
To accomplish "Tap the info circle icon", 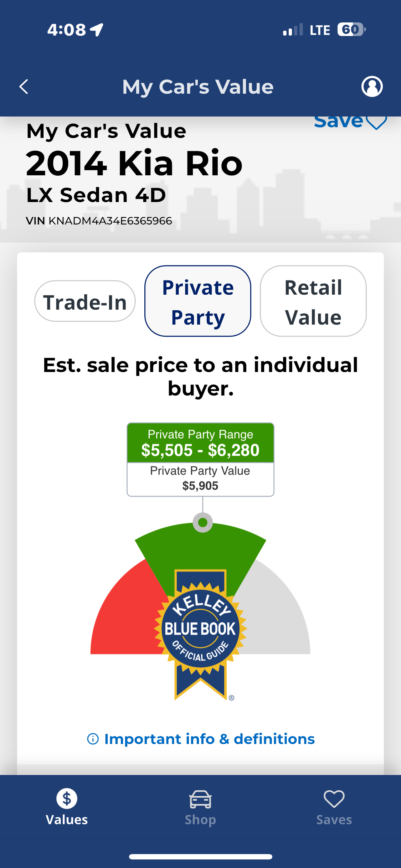I will (x=93, y=739).
